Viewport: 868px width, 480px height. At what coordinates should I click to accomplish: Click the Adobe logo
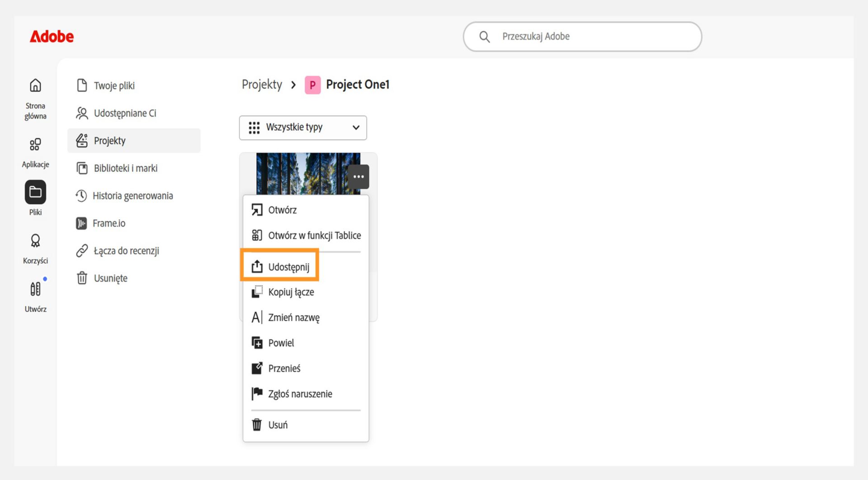tap(52, 36)
